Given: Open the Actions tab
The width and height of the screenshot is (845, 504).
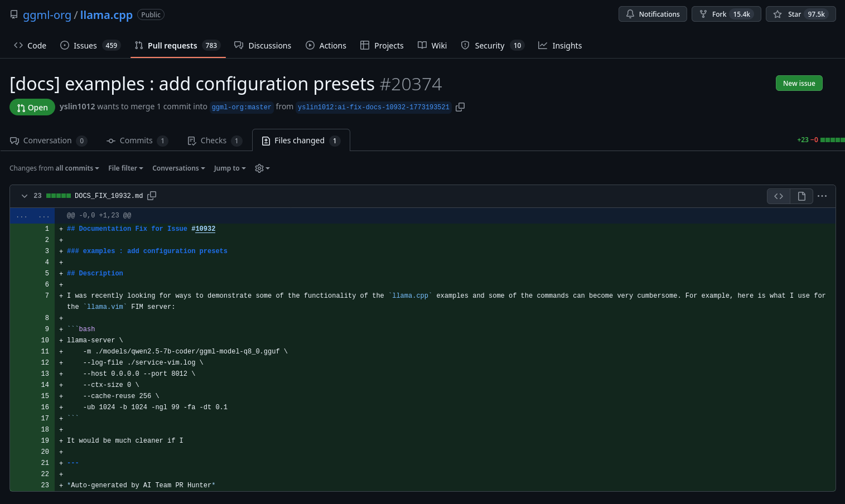Looking at the screenshot, I should tap(326, 46).
